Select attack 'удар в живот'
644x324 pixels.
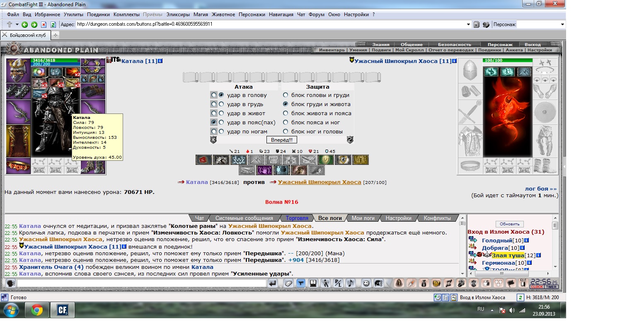tap(222, 113)
